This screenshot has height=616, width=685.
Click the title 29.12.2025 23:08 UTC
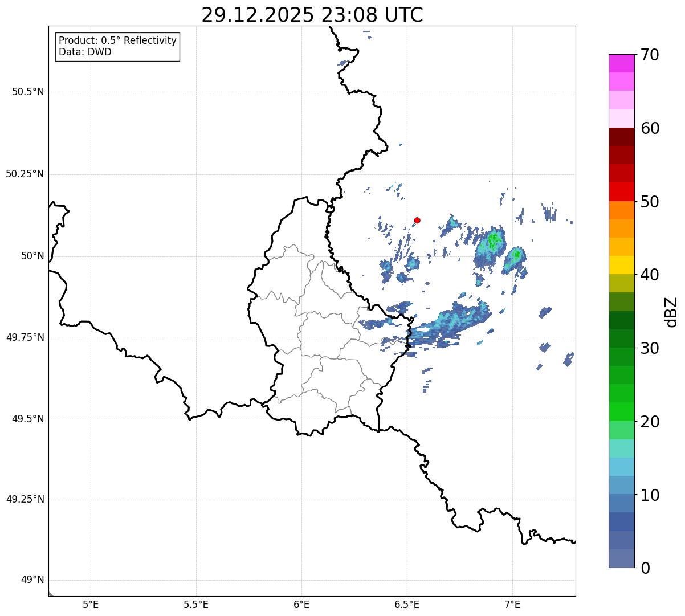[x=312, y=15]
